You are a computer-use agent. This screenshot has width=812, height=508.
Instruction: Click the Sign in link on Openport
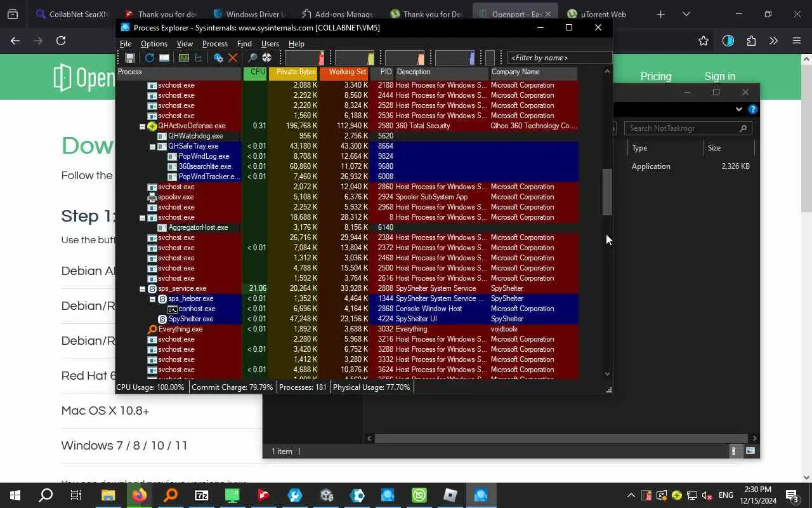(x=720, y=76)
